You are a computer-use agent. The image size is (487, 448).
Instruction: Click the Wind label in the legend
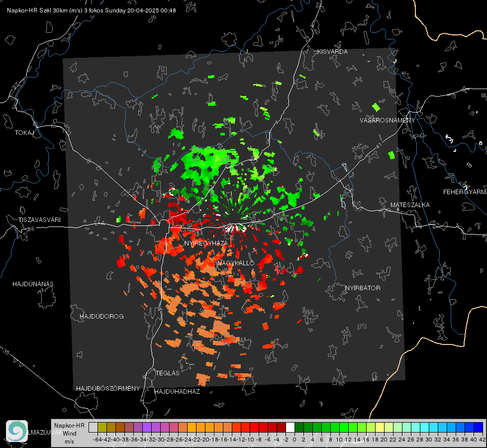69,433
